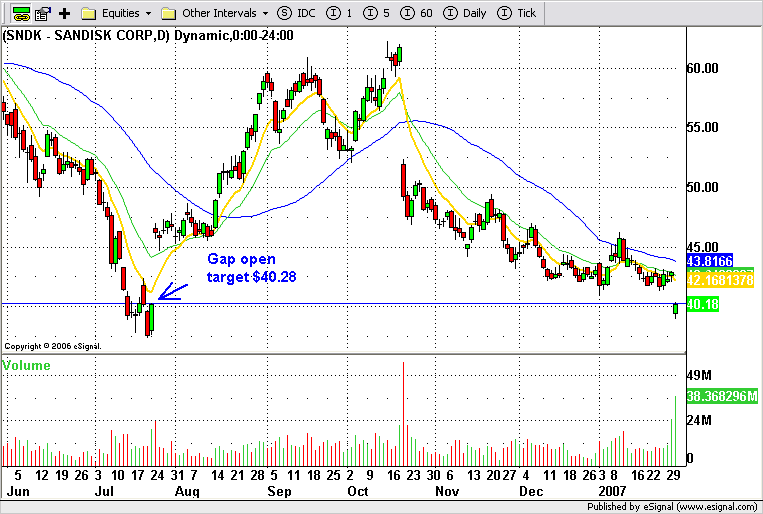Click the tallest red October volume spike bar
This screenshot has width=763, height=514.
403,414
